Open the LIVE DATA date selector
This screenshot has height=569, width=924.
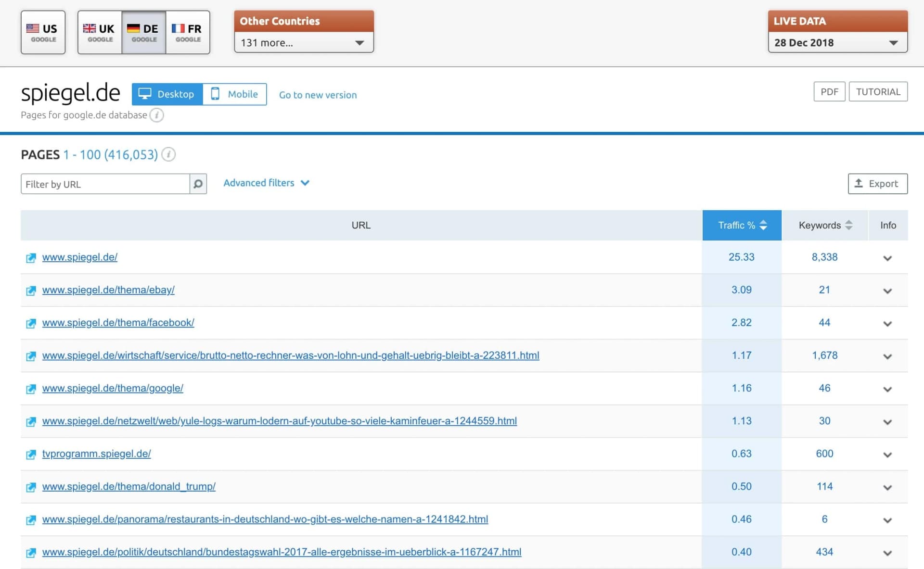pos(837,42)
